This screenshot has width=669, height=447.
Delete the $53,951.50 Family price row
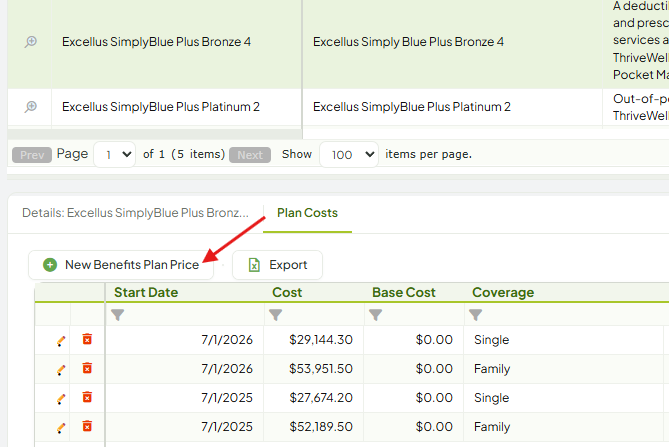coord(87,368)
